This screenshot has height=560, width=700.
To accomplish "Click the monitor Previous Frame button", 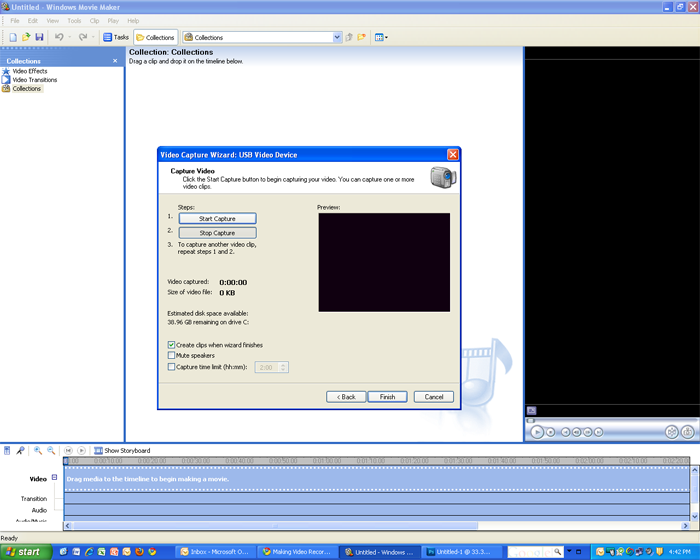I will tap(577, 432).
